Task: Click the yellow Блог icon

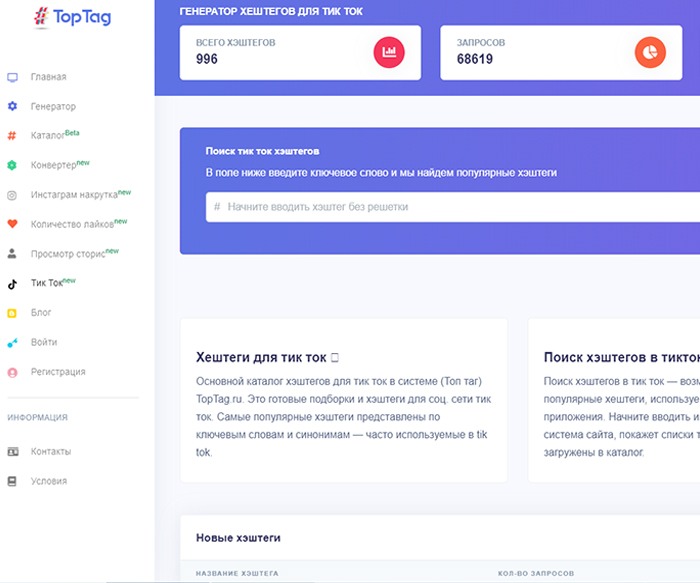Action: click(12, 313)
